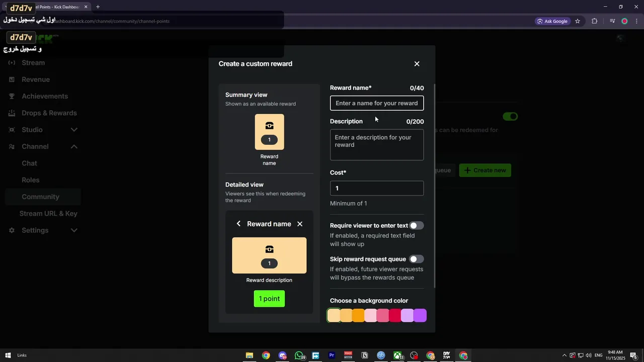This screenshot has width=644, height=362.
Task: Open Stream in the sidebar
Action: pos(33,63)
